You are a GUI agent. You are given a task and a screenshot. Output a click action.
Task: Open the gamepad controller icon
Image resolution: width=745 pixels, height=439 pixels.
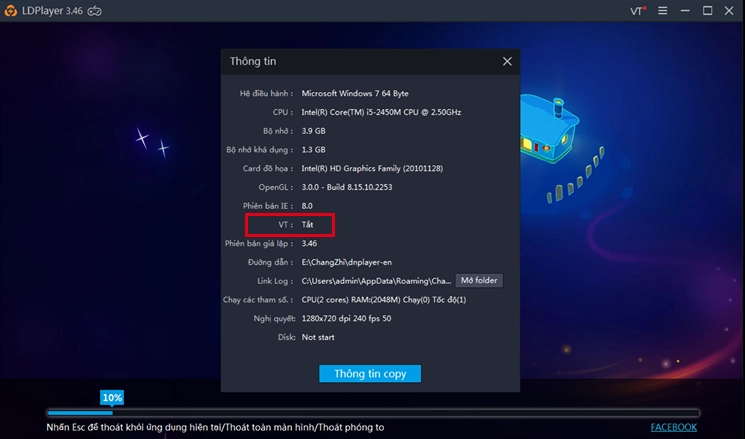click(94, 11)
